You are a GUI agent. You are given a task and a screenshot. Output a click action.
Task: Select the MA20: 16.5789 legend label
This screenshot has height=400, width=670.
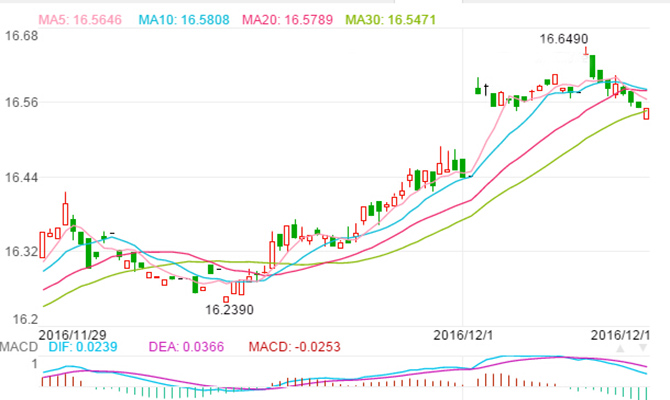[x=287, y=20]
